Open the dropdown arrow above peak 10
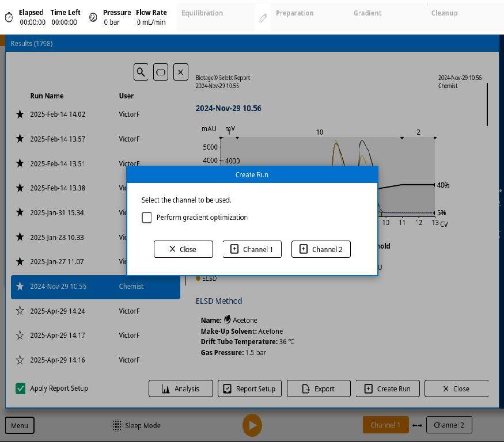504x442 pixels. coord(401,138)
